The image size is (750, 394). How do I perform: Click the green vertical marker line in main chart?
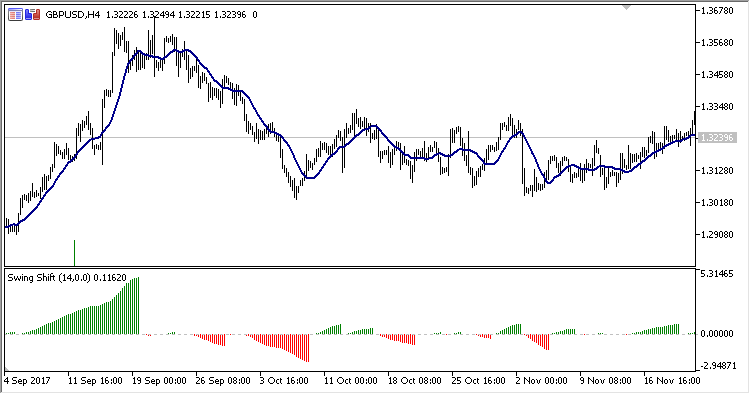click(75, 252)
